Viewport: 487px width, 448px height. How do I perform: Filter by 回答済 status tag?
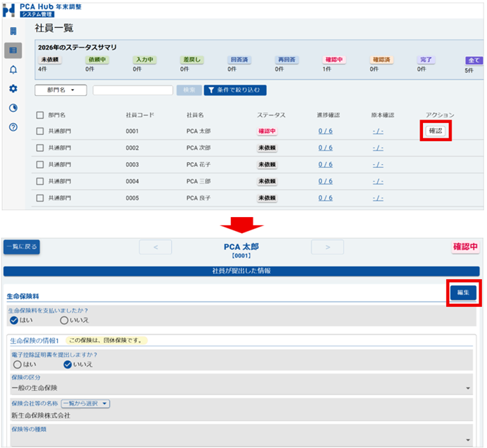(x=239, y=60)
